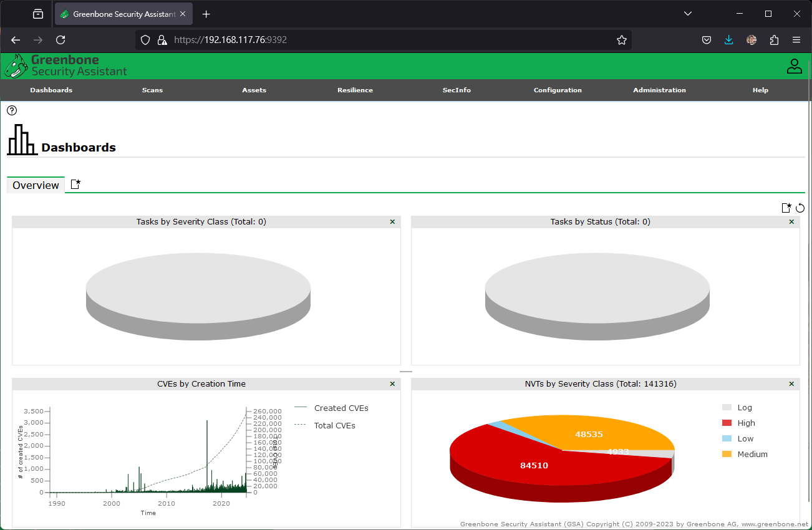812x530 pixels.
Task: Open the Resilience menu
Action: pyautogui.click(x=355, y=90)
